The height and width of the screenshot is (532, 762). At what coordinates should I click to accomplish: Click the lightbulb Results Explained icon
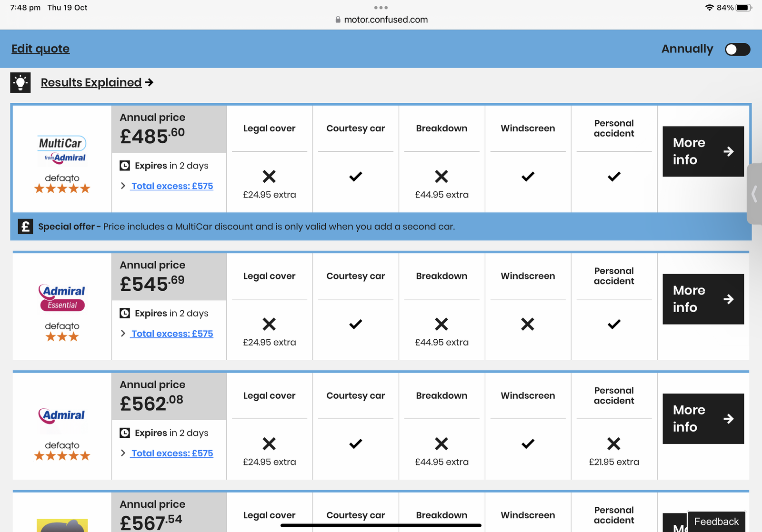click(x=20, y=83)
